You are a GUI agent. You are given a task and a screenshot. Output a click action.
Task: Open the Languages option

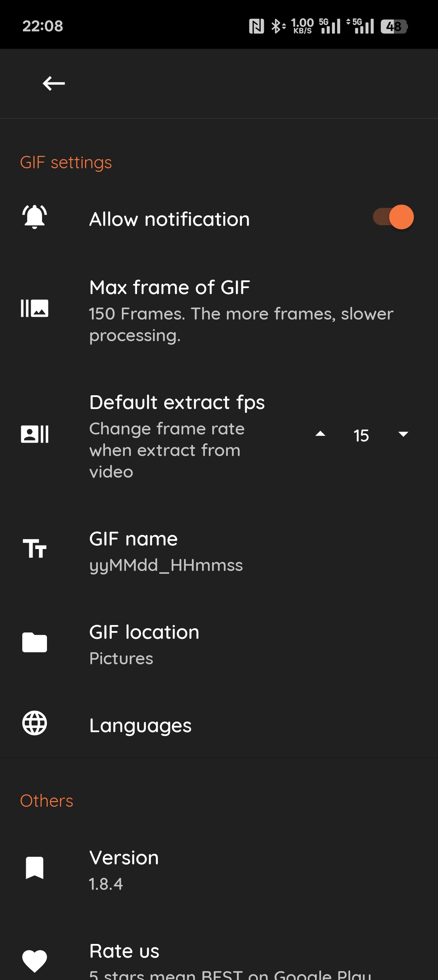pos(141,725)
